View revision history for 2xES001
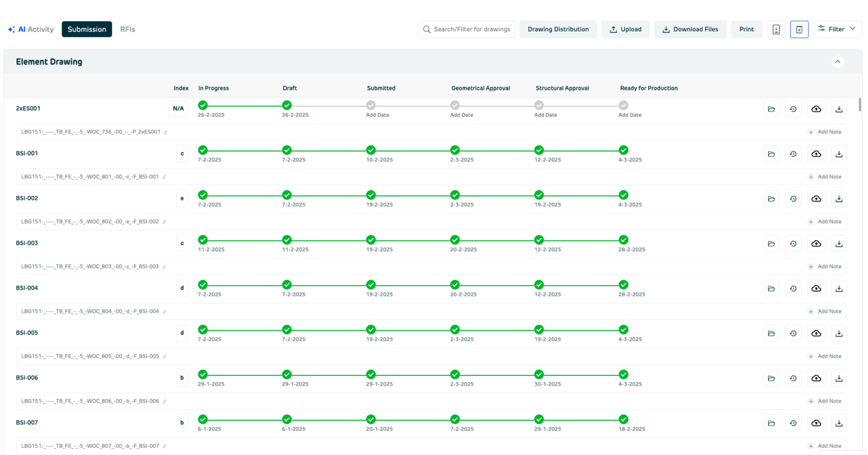This screenshot has width=868, height=455. click(793, 108)
